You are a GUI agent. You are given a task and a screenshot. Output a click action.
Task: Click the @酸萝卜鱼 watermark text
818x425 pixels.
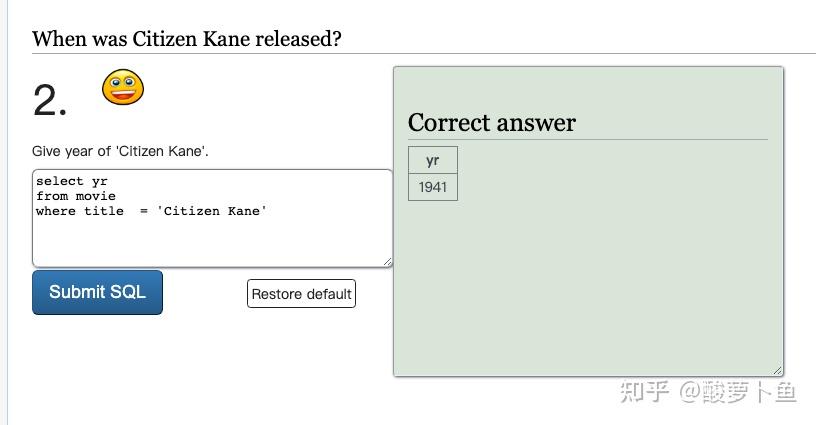coord(738,391)
